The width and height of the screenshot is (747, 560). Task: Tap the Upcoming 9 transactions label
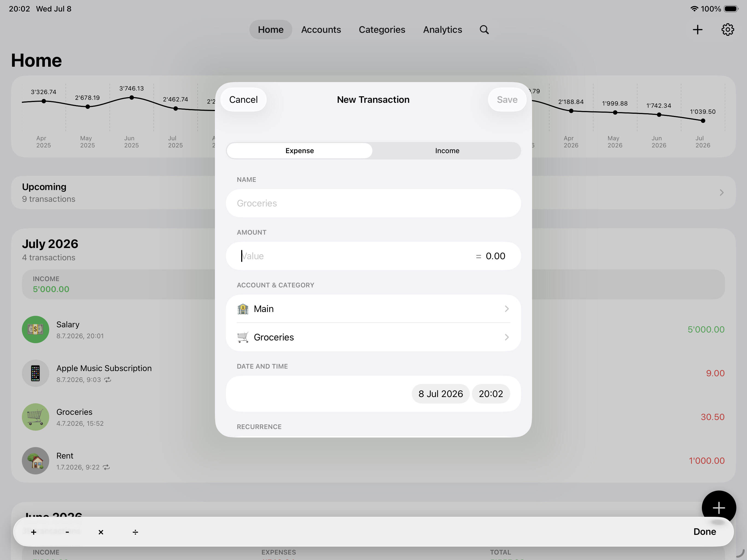pyautogui.click(x=49, y=199)
